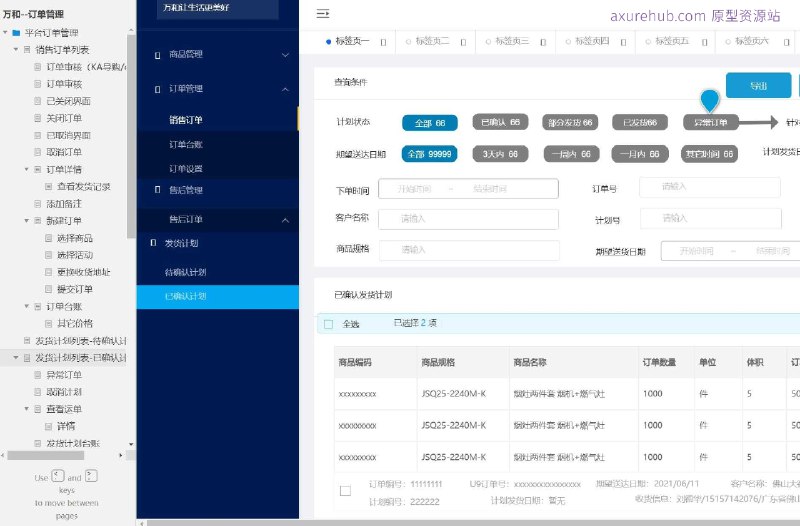Click the 异常订单 status button
This screenshot has height=526, width=800.
[x=711, y=122]
